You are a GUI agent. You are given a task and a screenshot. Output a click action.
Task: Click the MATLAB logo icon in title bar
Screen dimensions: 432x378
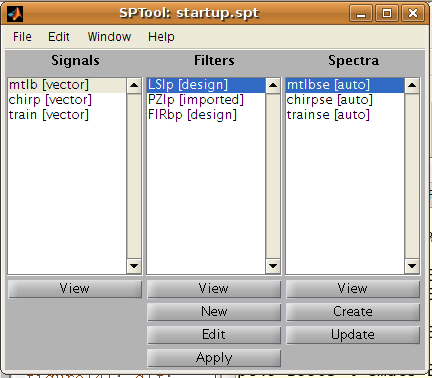pos(15,13)
